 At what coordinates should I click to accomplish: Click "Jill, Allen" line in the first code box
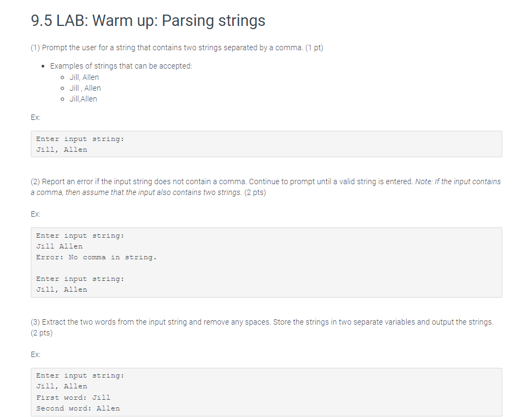(62, 150)
